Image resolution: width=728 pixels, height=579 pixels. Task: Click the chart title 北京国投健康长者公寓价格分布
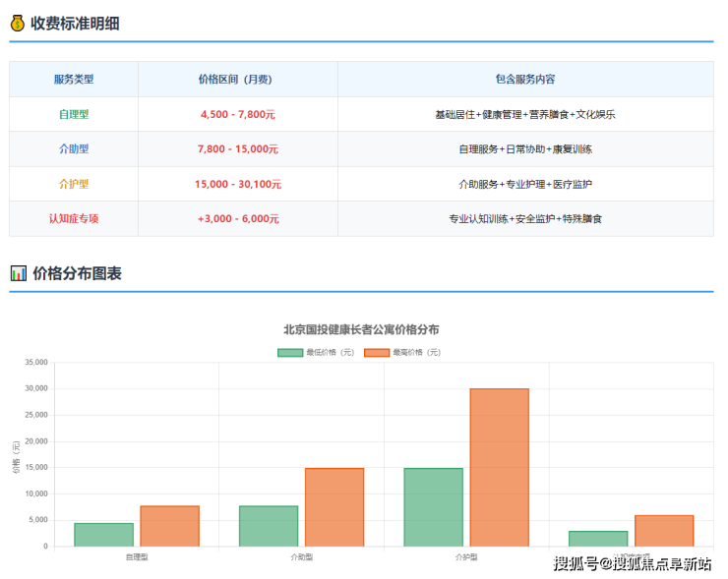361,329
